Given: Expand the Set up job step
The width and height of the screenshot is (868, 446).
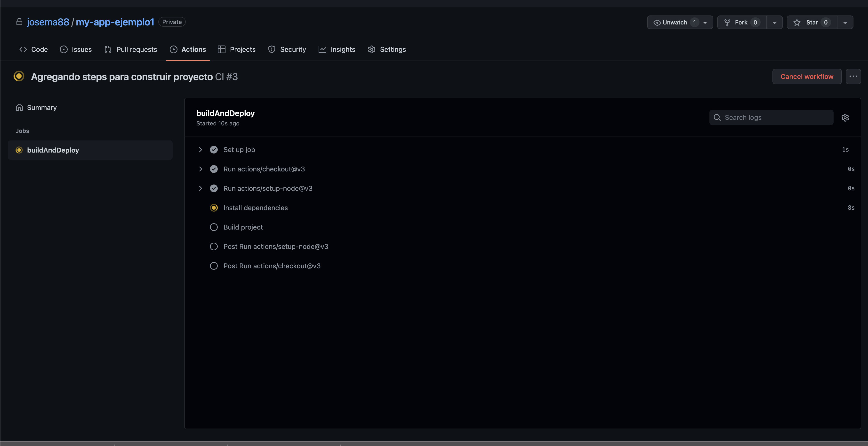Looking at the screenshot, I should click(x=201, y=149).
